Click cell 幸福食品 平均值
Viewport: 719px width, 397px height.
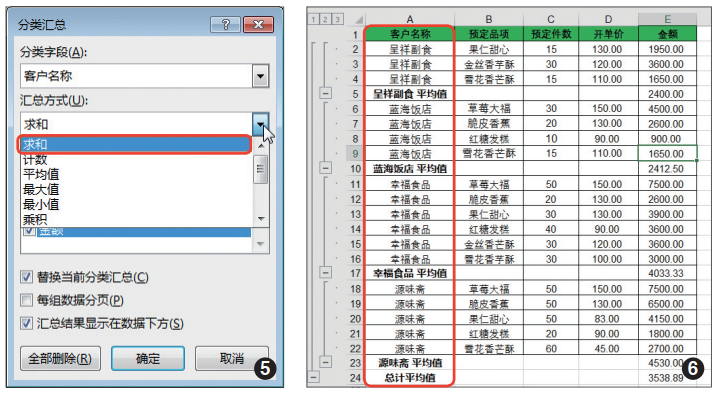point(409,273)
